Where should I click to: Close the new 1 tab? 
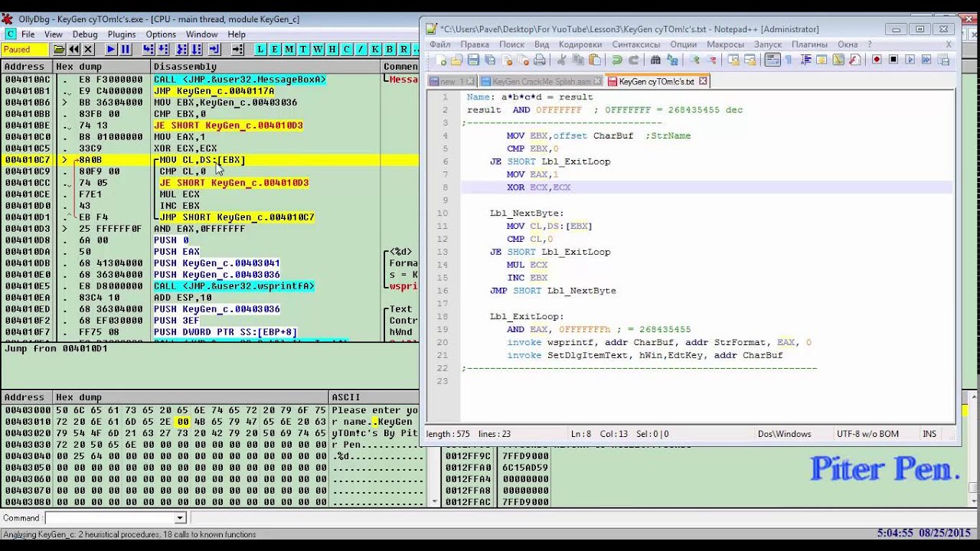pos(470,81)
